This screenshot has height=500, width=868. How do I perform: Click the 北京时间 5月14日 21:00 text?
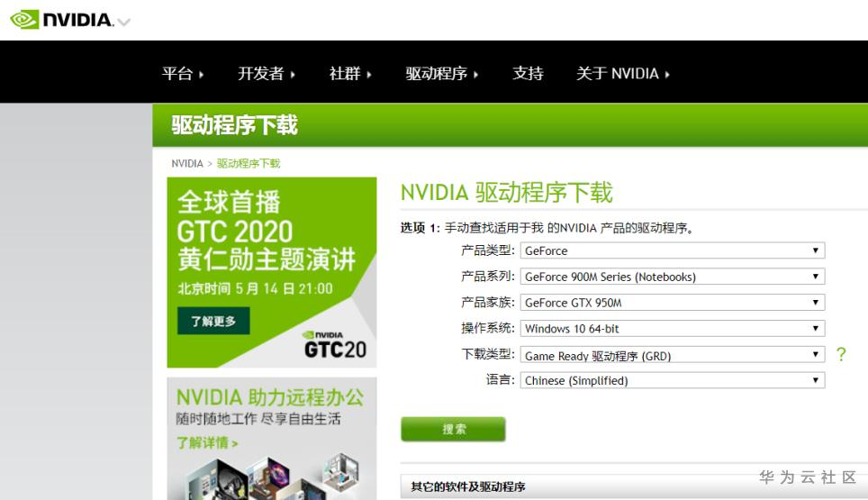[x=255, y=288]
